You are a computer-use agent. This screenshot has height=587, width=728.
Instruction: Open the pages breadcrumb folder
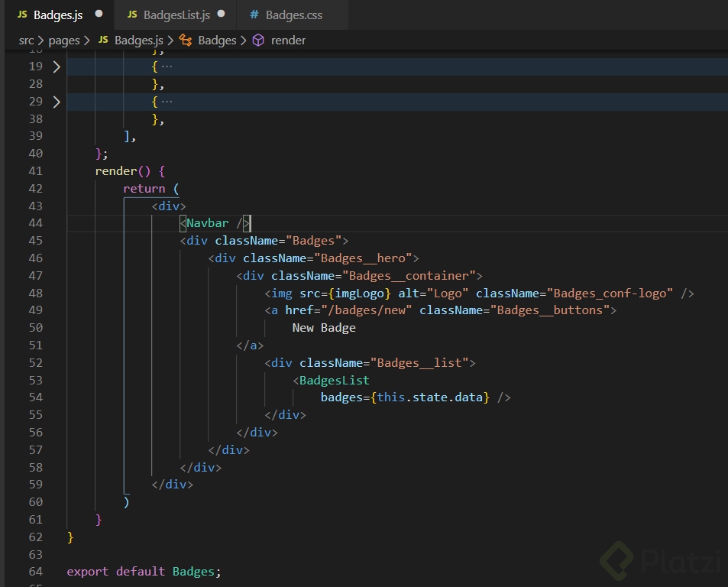coord(64,41)
